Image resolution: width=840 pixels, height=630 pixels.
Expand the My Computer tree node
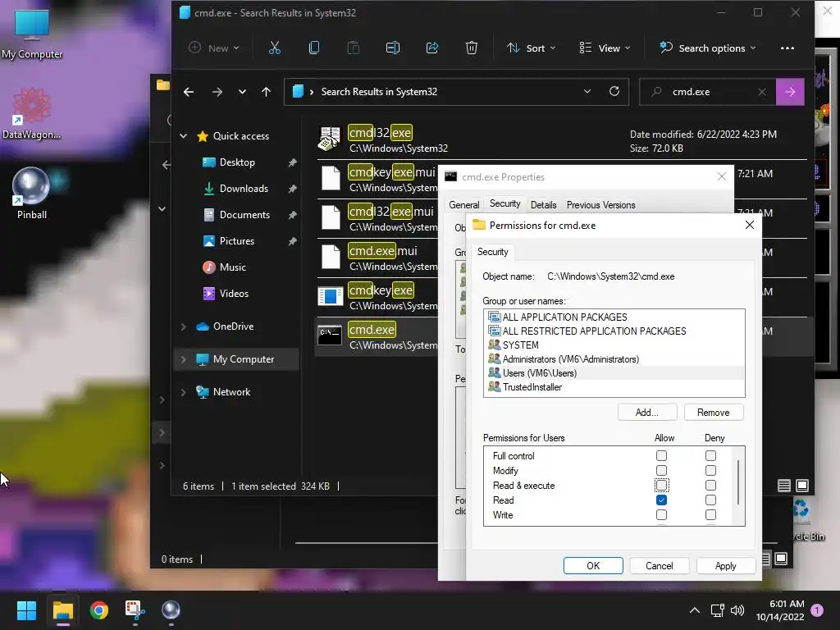(184, 359)
